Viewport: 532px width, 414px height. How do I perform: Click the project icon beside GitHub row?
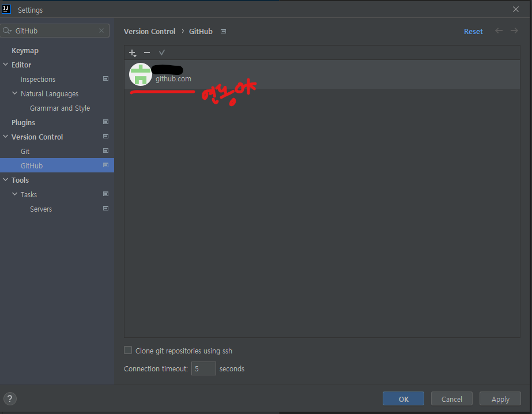(106, 165)
